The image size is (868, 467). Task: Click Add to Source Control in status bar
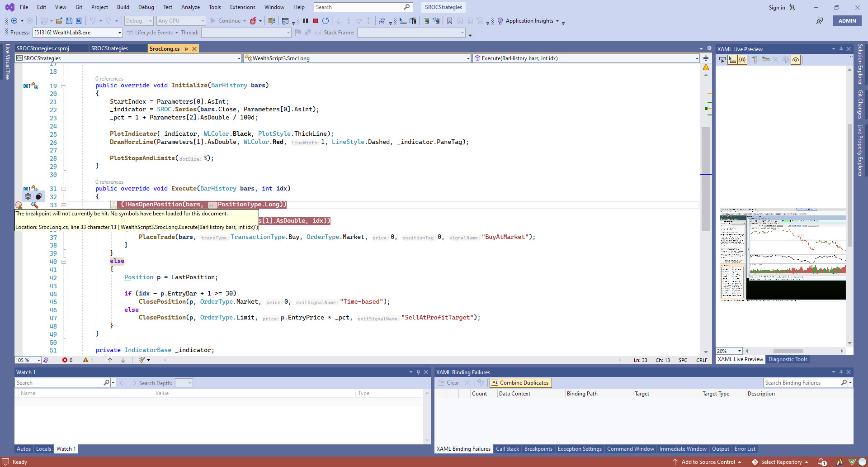coord(708,462)
